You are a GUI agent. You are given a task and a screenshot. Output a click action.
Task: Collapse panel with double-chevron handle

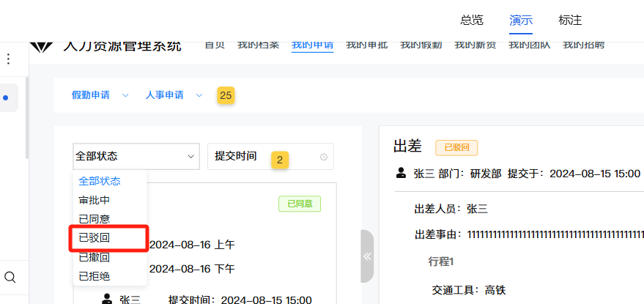(x=367, y=256)
